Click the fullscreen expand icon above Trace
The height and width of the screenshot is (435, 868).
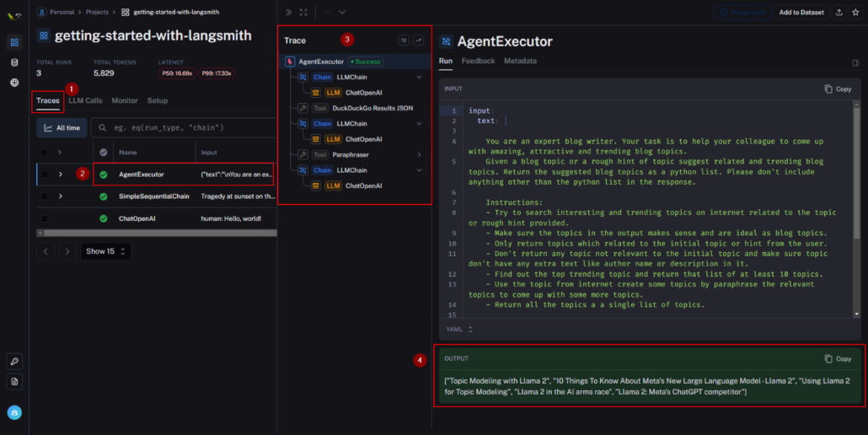click(303, 12)
